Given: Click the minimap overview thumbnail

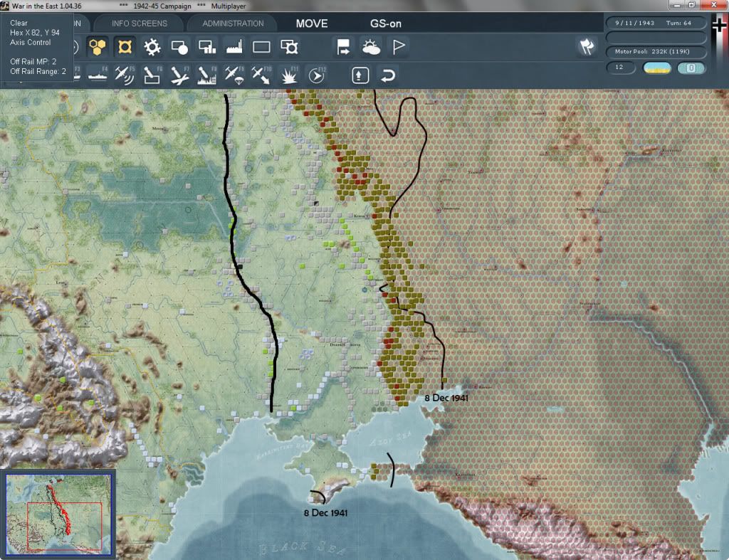Looking at the screenshot, I should coord(58,514).
